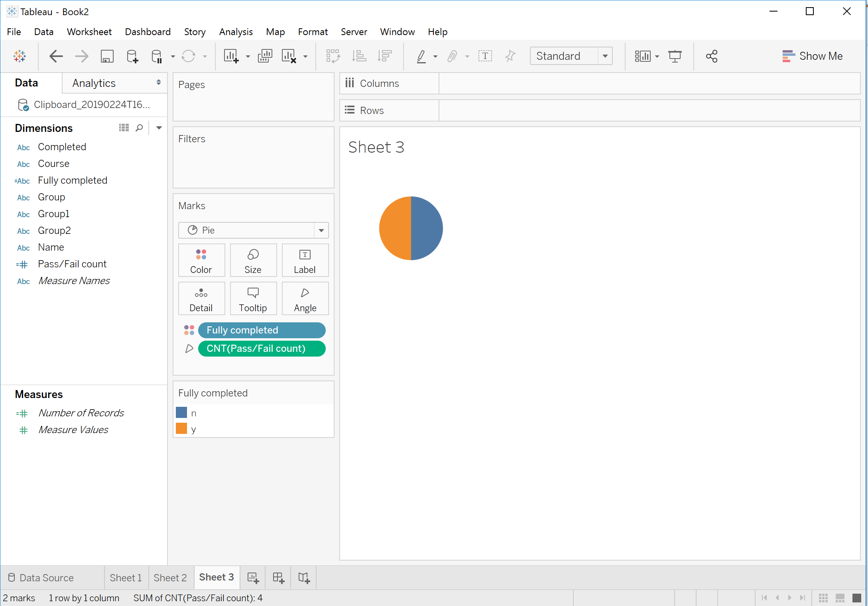Screen dimensions: 868x606
Task: Click the Data Source tab
Action: point(41,578)
